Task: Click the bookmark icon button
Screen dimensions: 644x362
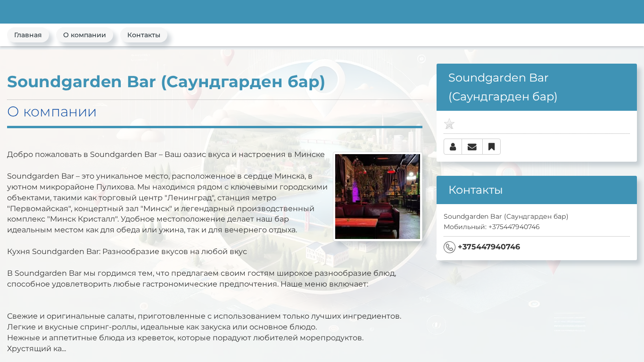Action: coord(491,147)
